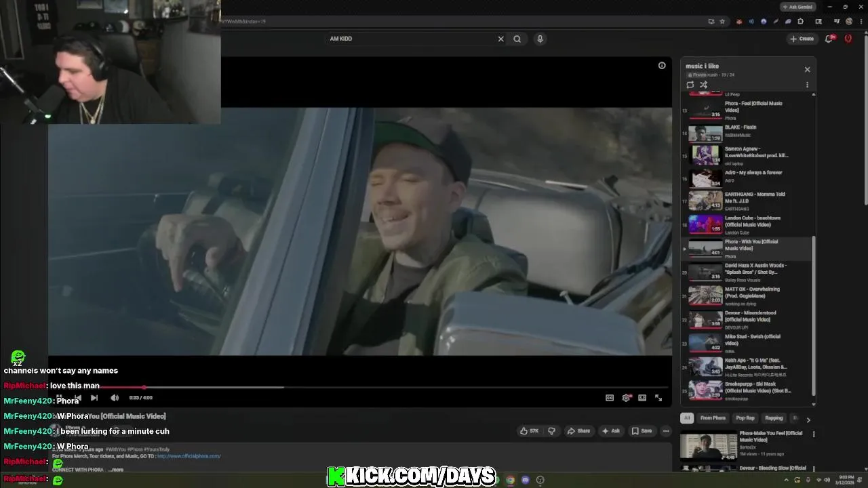The image size is (868, 488).
Task: Switch to theater mode
Action: click(x=642, y=398)
